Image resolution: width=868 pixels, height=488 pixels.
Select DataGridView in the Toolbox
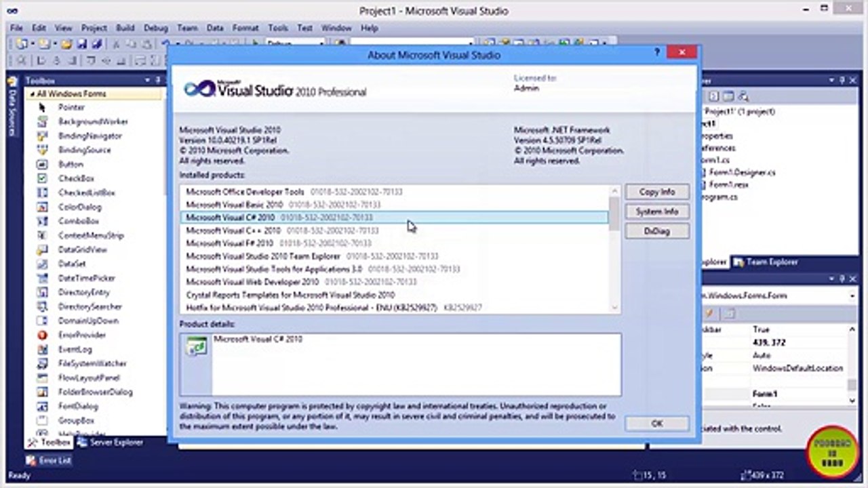pyautogui.click(x=82, y=249)
